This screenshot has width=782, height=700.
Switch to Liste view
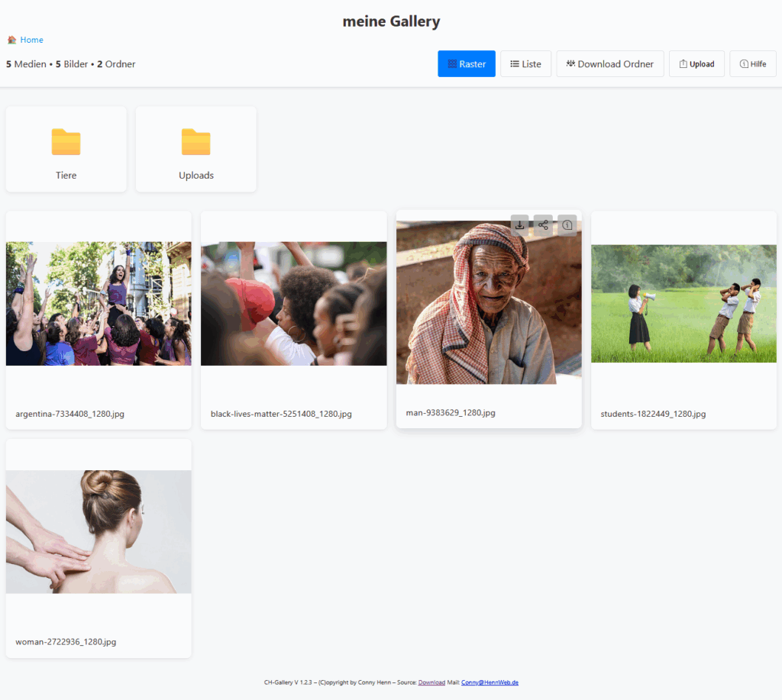(525, 64)
